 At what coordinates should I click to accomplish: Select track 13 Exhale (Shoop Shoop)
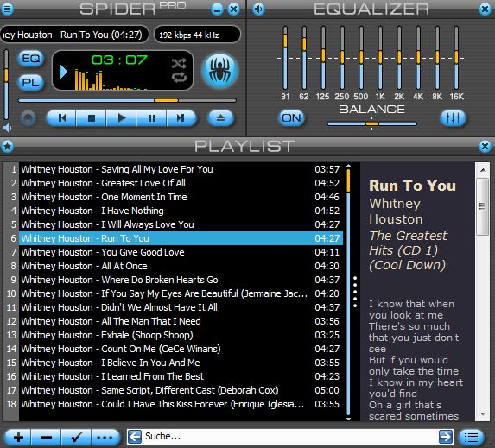pyautogui.click(x=181, y=335)
